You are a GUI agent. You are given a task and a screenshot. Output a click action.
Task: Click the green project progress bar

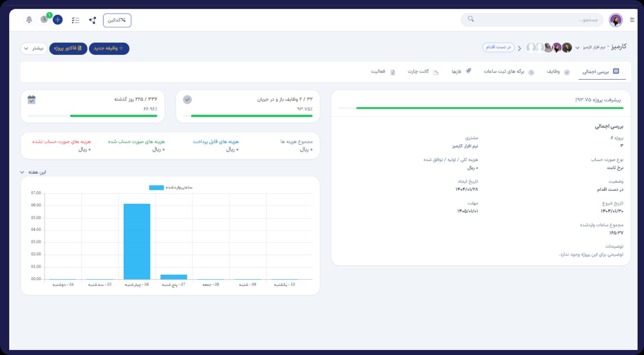point(489,108)
